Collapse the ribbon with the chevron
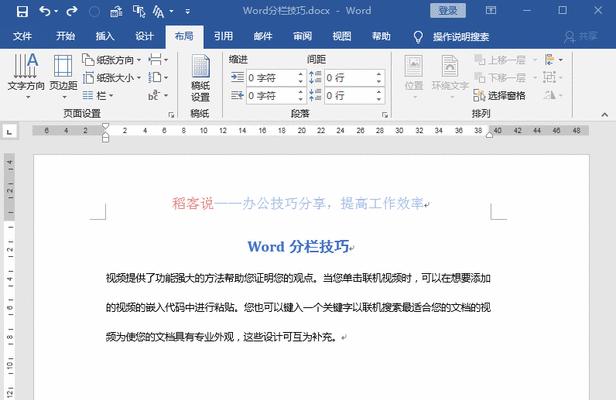Viewport: 616px width, 400px height. (604, 115)
